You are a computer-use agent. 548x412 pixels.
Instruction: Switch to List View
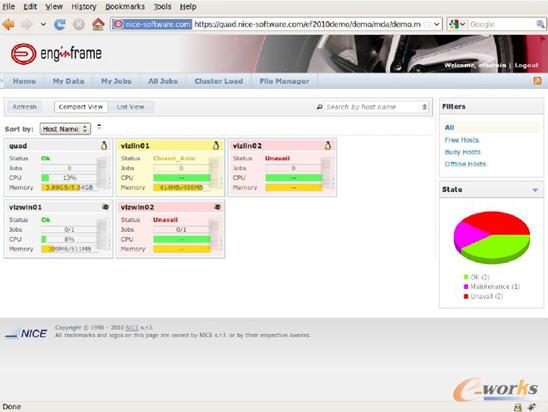point(130,107)
